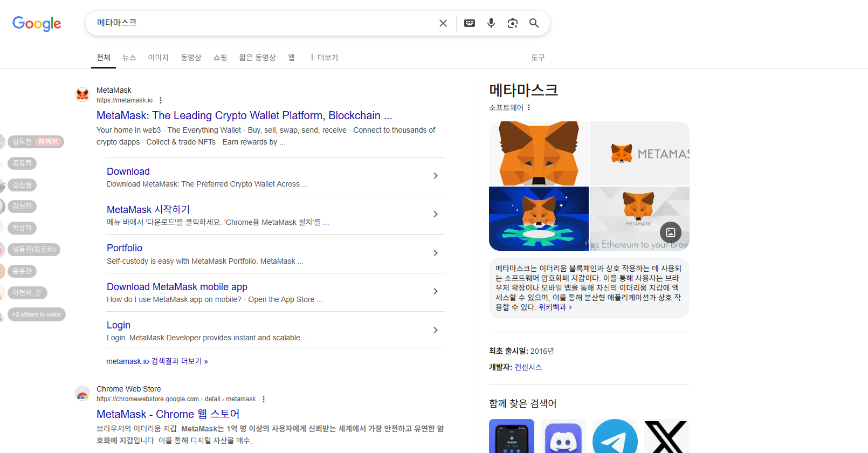Open the METAMASK wordmark logo thumbnail
Viewport: 868px width, 453px height.
(x=639, y=153)
